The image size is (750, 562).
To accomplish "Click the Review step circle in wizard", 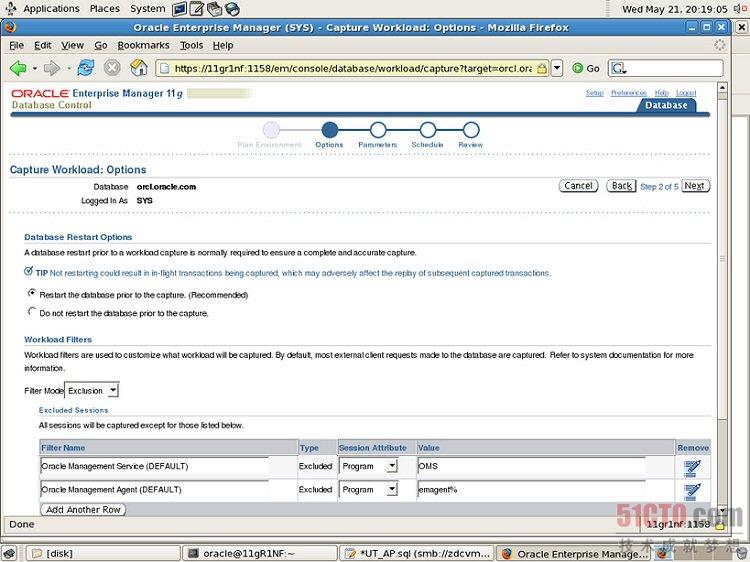I will click(x=470, y=130).
